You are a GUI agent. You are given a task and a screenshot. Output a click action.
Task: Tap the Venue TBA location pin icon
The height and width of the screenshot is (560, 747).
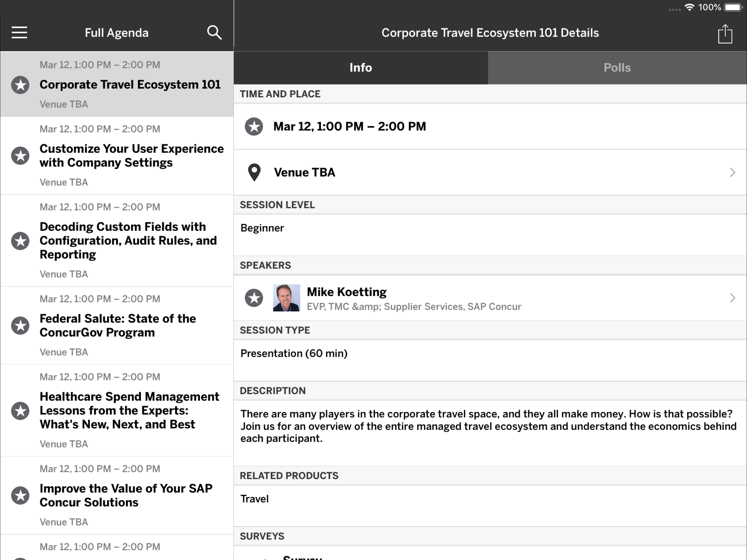pos(254,172)
